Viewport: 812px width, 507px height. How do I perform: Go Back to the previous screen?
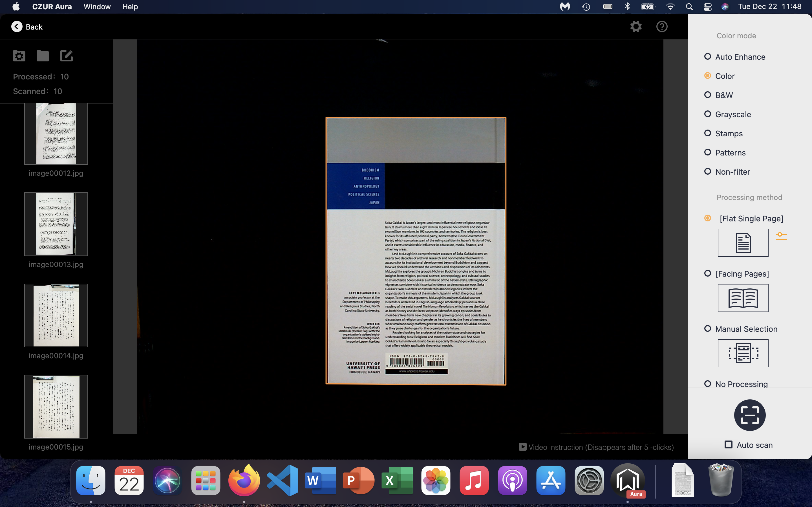point(27,27)
